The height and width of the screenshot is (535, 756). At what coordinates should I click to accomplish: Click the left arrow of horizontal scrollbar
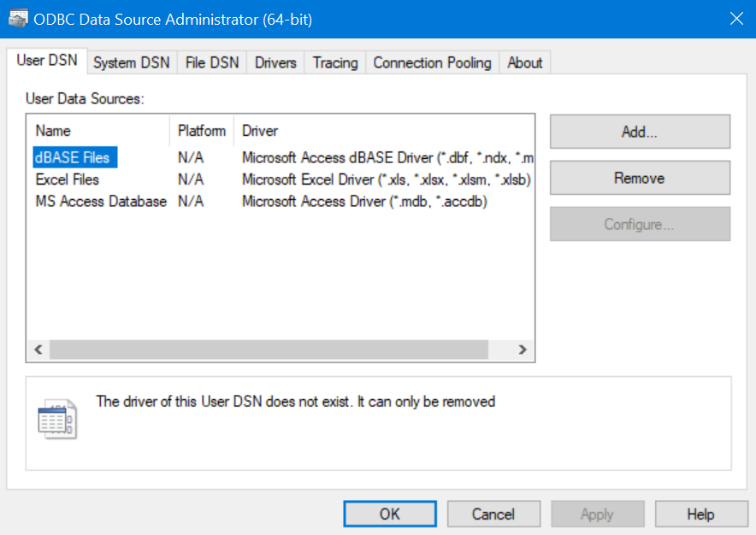click(38, 350)
